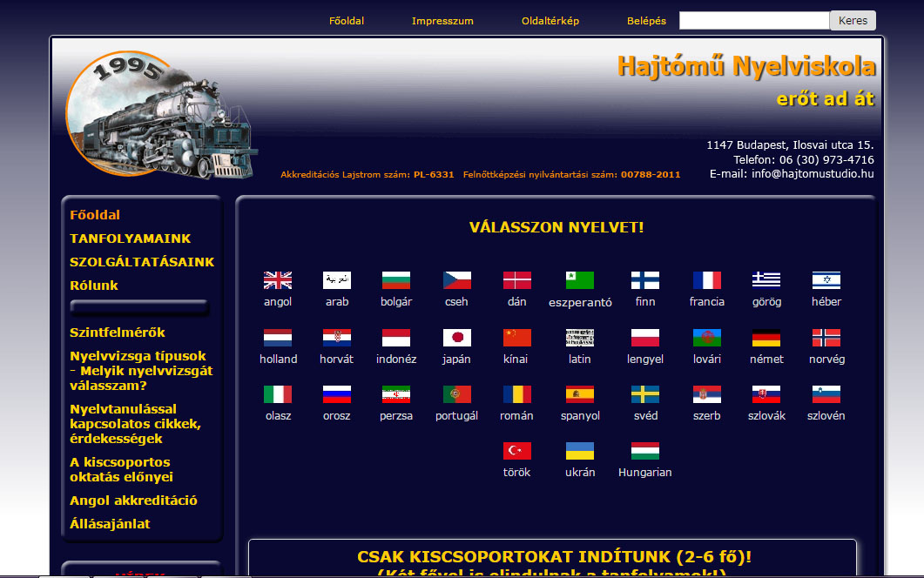Click the Belépés login link
Image resolution: width=924 pixels, height=578 pixels.
[x=646, y=21]
